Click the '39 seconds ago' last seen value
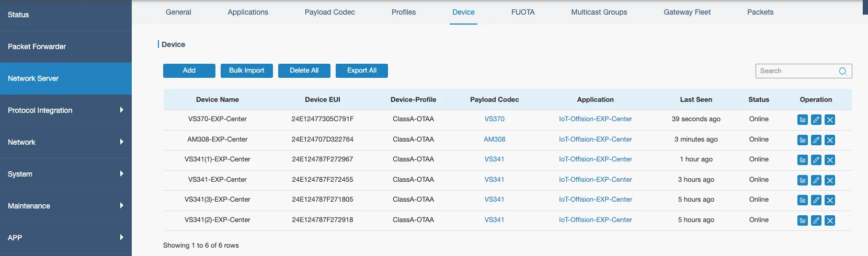 [x=696, y=119]
